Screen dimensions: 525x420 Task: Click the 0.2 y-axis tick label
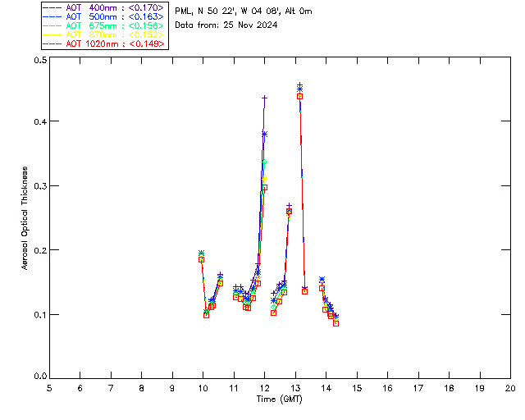(40, 250)
